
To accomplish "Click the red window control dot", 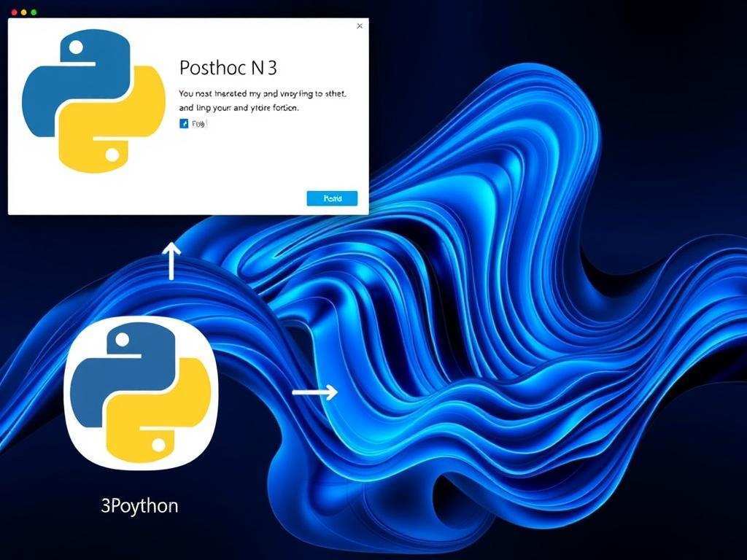I will [x=13, y=12].
